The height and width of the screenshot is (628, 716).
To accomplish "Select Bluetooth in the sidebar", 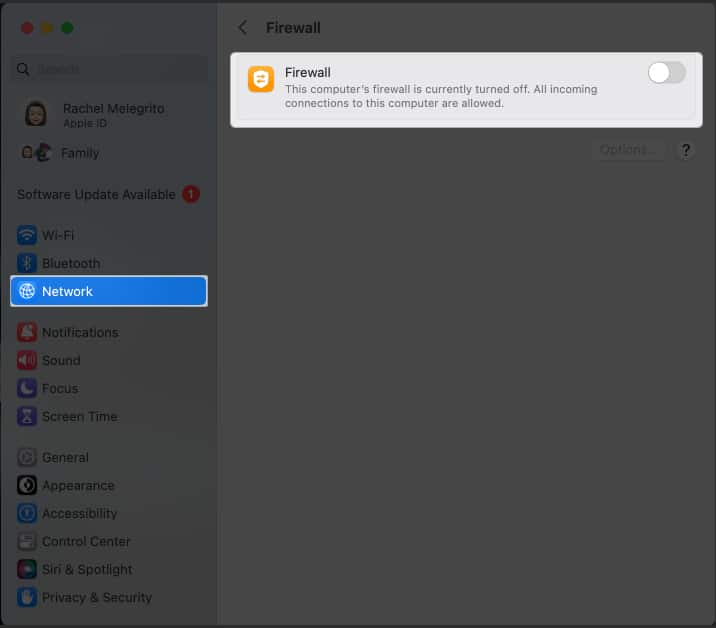I will tap(70, 263).
